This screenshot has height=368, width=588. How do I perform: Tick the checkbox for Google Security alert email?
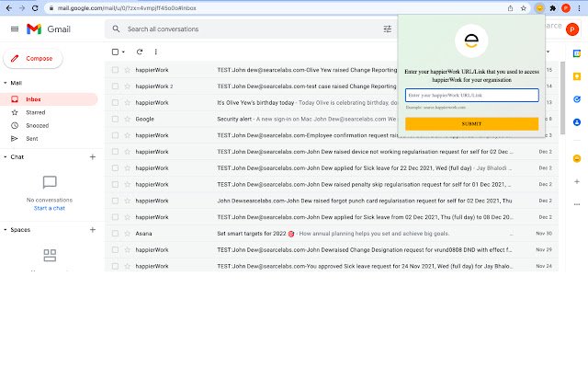(x=115, y=119)
